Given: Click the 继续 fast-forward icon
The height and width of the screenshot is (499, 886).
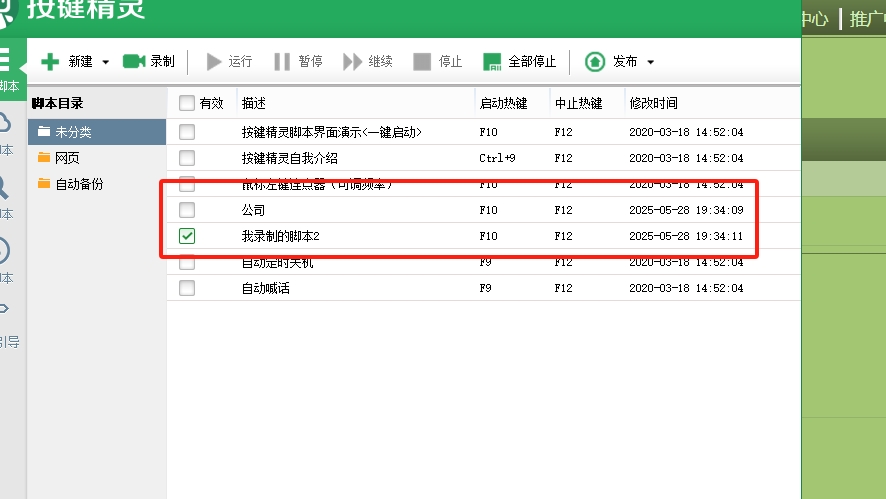Looking at the screenshot, I should tap(352, 62).
